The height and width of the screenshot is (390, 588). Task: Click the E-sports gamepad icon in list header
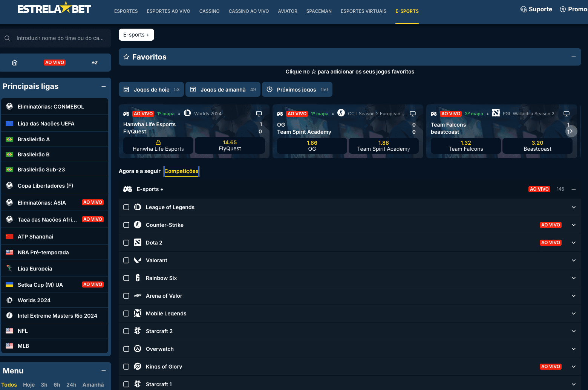128,189
